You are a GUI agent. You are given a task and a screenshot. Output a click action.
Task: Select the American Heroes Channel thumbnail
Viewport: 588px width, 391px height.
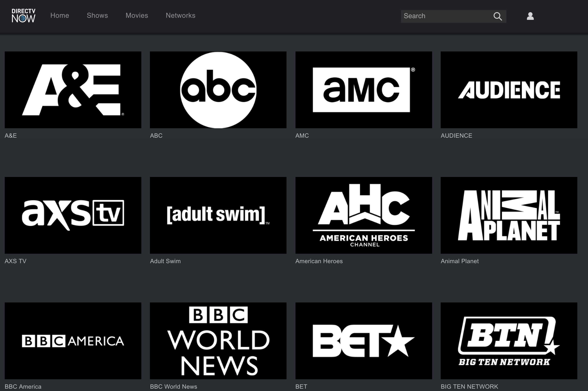coord(364,215)
